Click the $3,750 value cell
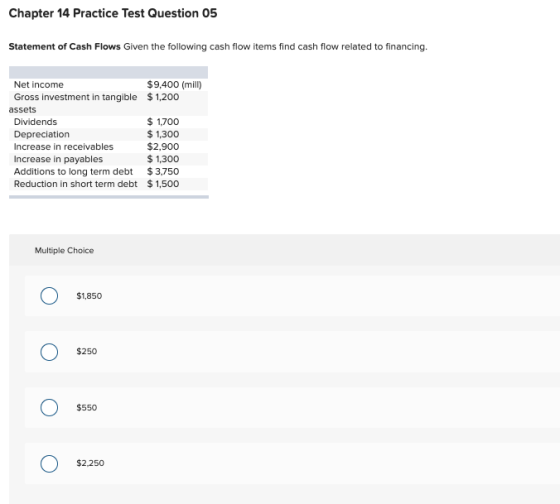The width and height of the screenshot is (560, 504). pos(163,171)
